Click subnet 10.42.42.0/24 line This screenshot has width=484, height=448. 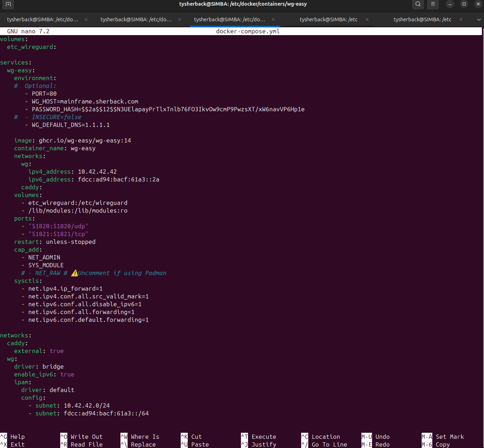point(69,405)
